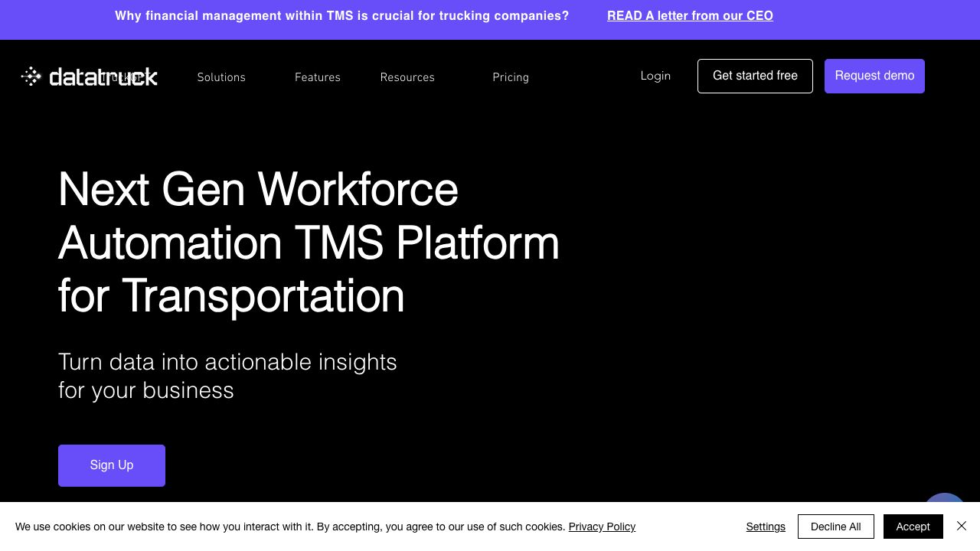Click the financial management banner text
This screenshot has width=980, height=551.
(x=341, y=16)
